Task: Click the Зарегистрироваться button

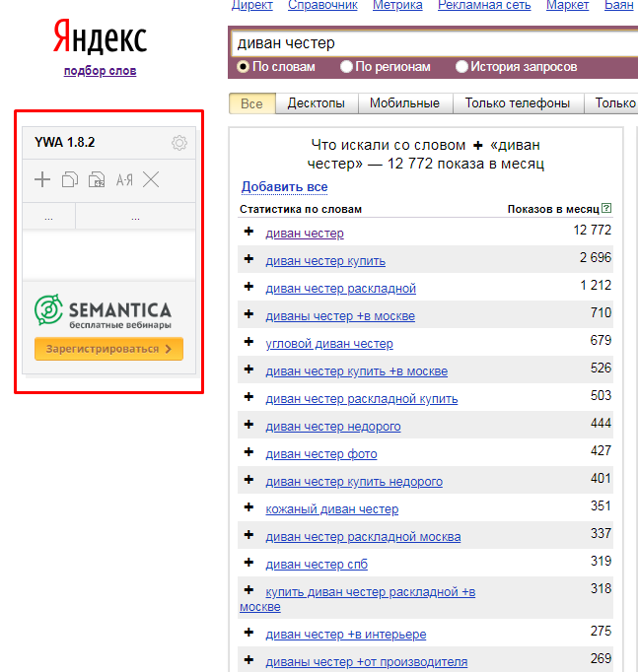Action: (108, 349)
